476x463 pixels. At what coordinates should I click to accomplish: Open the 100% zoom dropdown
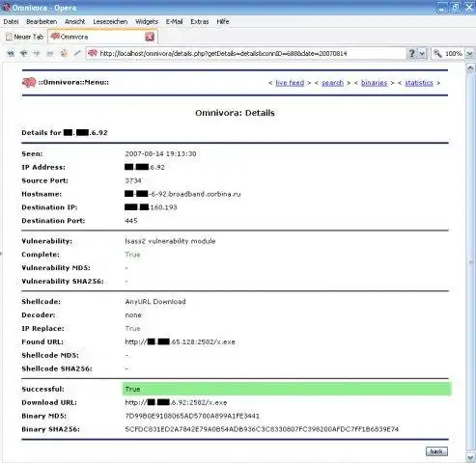point(470,53)
